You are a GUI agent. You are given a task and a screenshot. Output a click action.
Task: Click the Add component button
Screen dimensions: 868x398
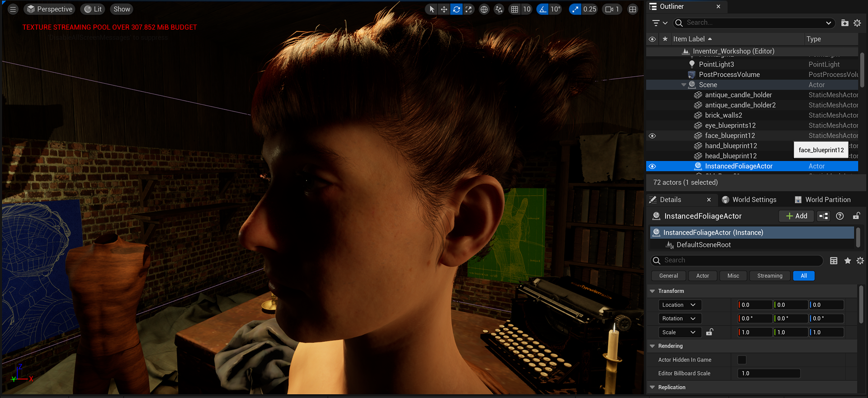(x=797, y=216)
